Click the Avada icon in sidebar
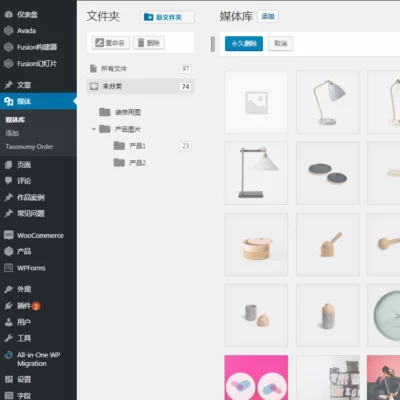This screenshot has height=400, width=400. tap(9, 31)
